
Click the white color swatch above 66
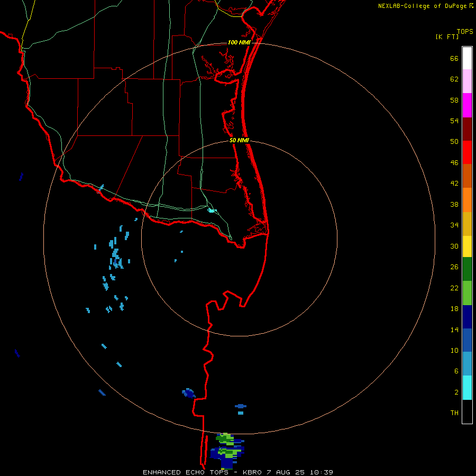tap(467, 58)
